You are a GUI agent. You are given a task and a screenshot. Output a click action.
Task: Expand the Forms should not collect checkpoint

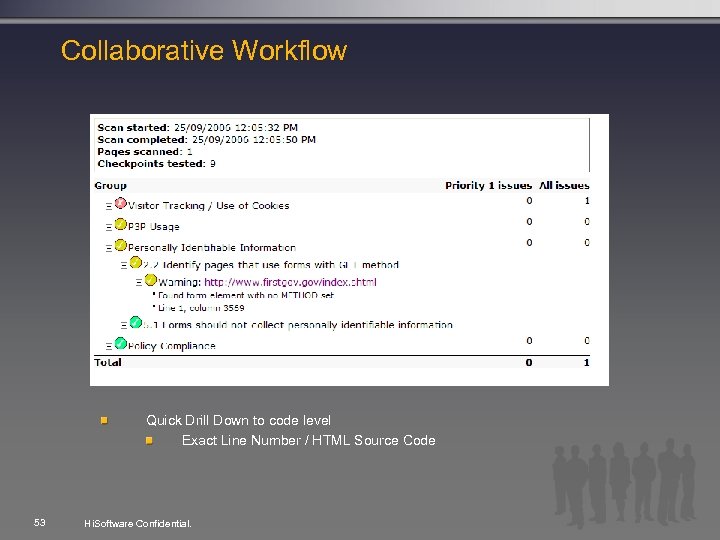(124, 326)
